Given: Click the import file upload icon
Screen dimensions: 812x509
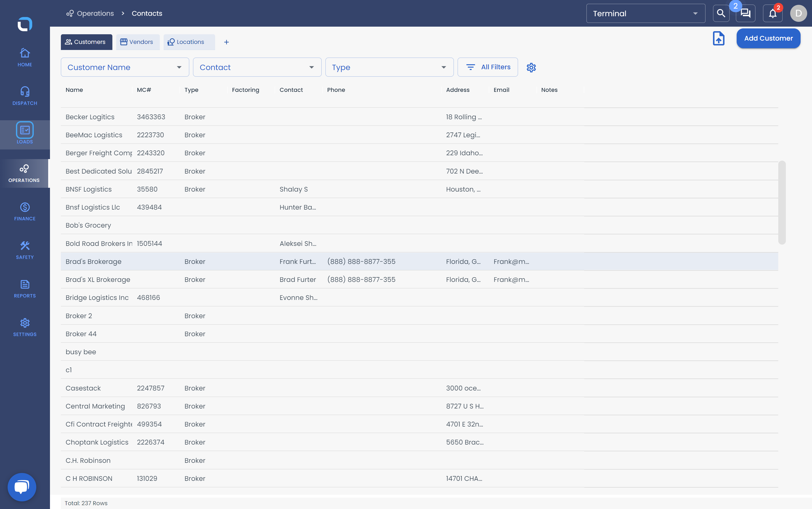Looking at the screenshot, I should click(x=718, y=38).
